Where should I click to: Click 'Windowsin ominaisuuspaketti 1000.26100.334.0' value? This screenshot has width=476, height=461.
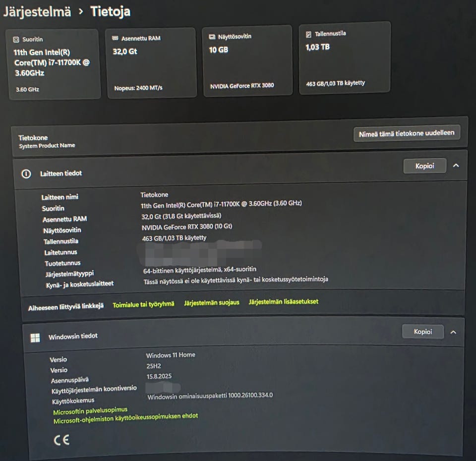(210, 396)
